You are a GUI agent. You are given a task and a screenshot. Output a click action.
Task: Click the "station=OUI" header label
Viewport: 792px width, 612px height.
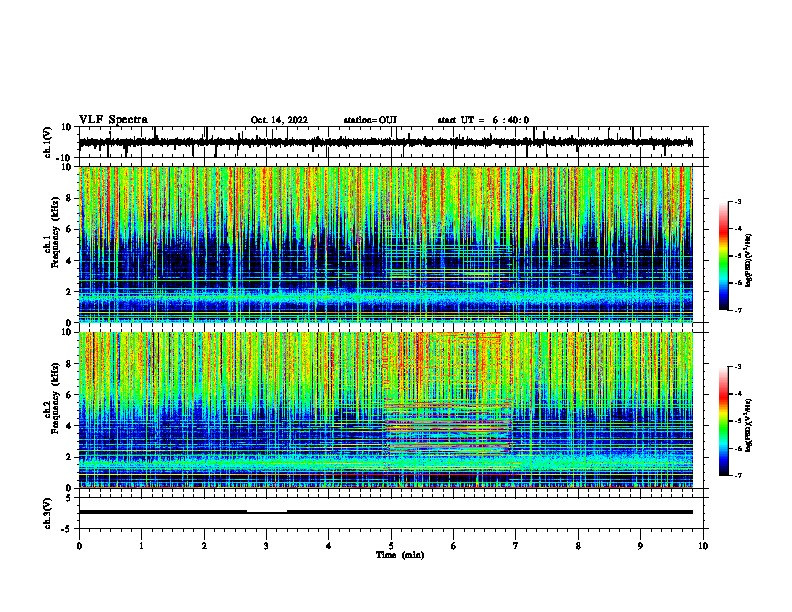pos(370,120)
